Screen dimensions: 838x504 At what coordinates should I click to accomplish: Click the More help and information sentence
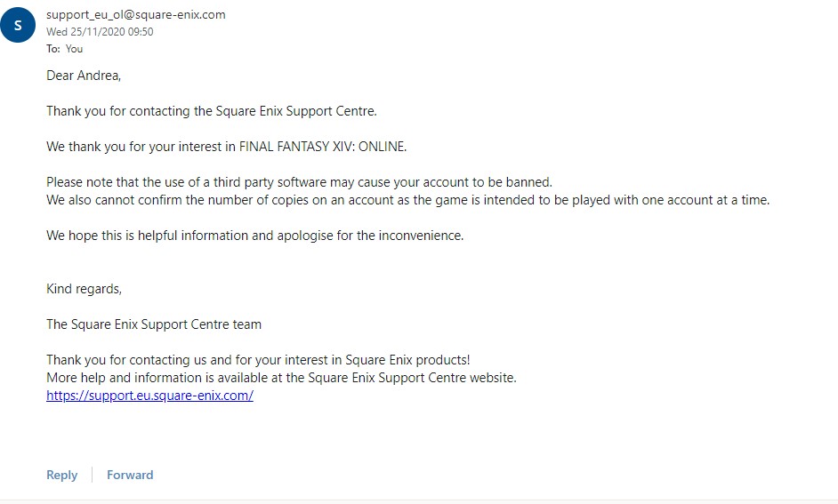pos(282,378)
